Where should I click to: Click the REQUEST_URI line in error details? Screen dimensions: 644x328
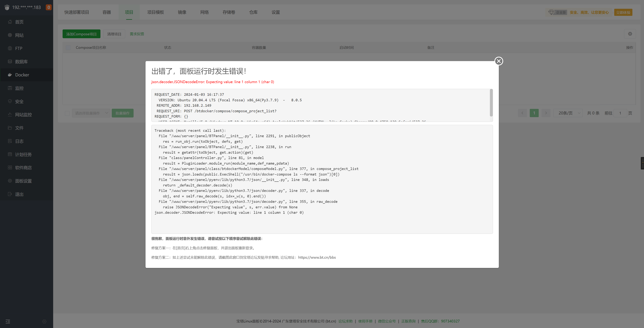pos(217,111)
